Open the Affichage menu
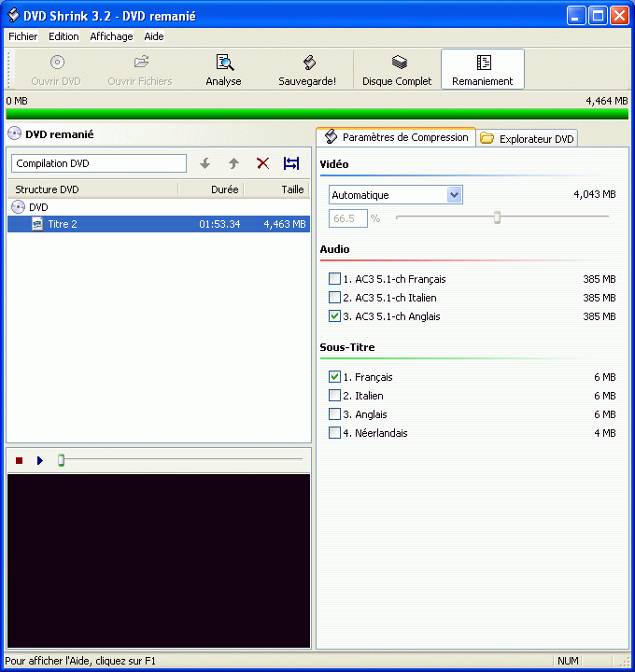 tap(111, 36)
